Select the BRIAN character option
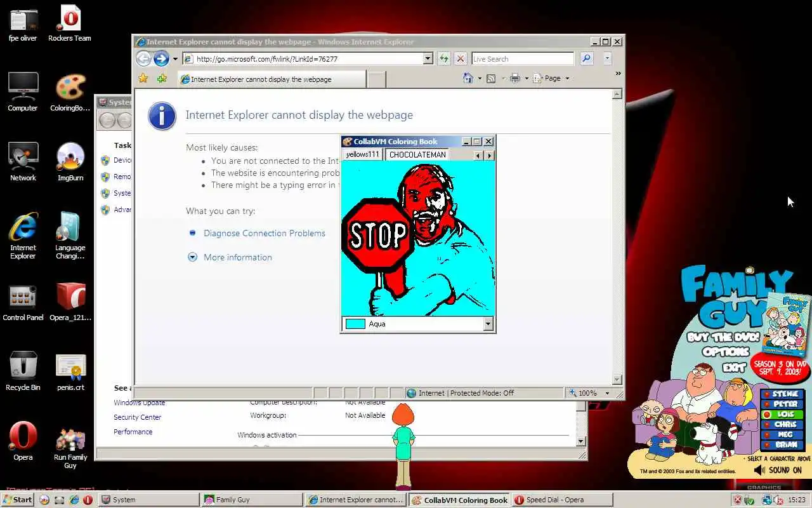 pyautogui.click(x=781, y=444)
